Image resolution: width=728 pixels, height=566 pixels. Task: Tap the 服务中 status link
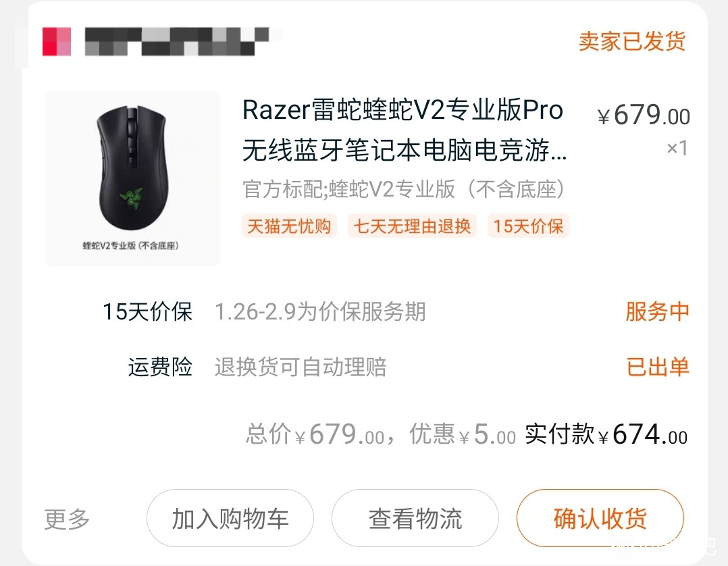coord(657,311)
